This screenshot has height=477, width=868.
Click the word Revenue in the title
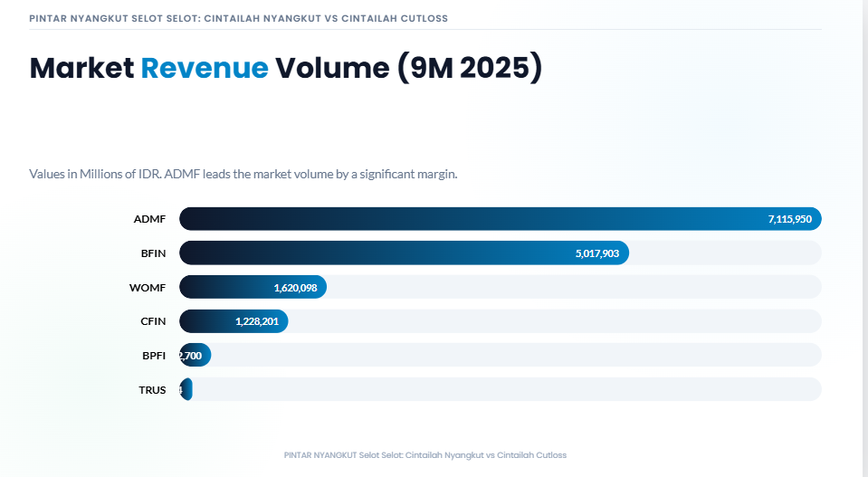pos(205,68)
